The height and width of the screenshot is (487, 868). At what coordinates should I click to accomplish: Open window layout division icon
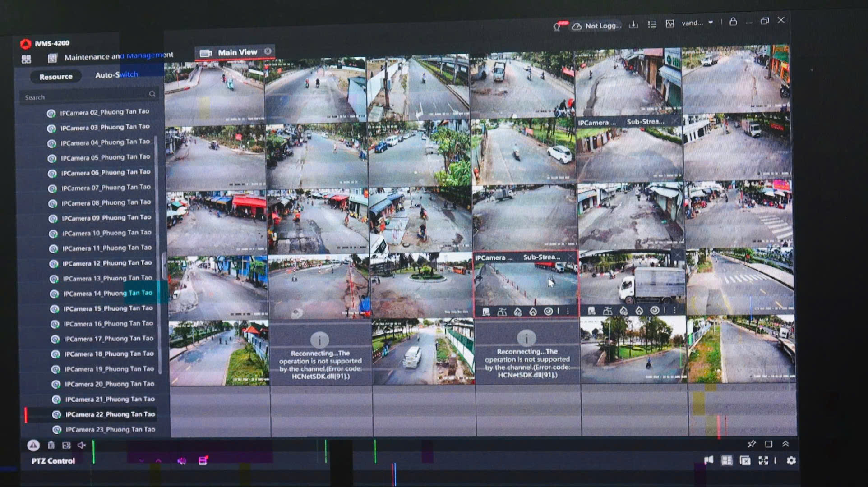click(x=727, y=460)
